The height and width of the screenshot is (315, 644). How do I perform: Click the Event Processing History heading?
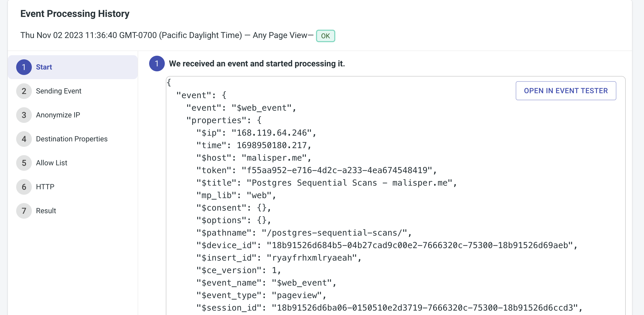pyautogui.click(x=75, y=14)
